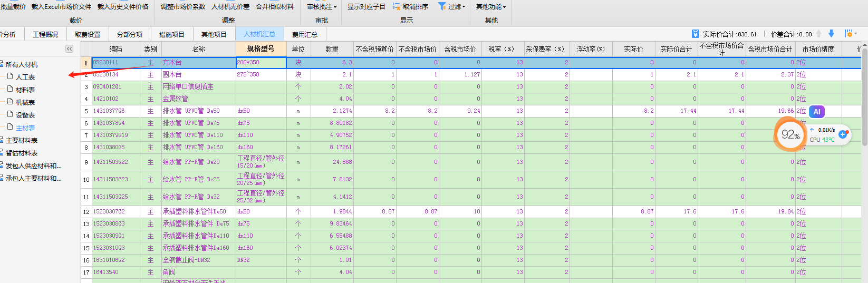Click the 市场价精度 column header
This screenshot has height=283, width=868.
[818, 49]
